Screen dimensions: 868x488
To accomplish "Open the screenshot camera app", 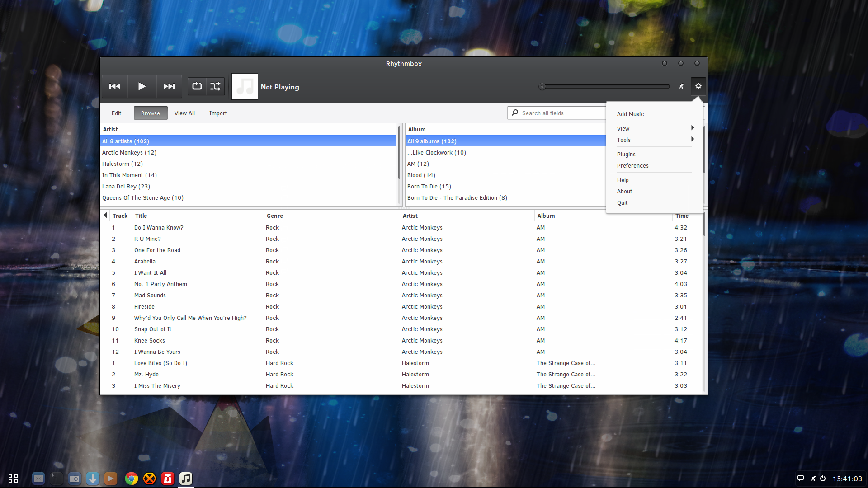I will 75,478.
